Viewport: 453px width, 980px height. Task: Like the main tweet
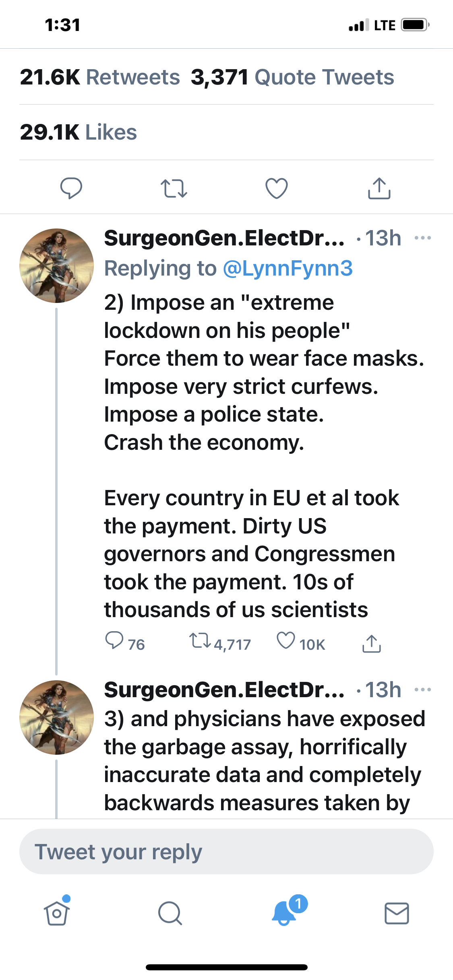click(277, 188)
